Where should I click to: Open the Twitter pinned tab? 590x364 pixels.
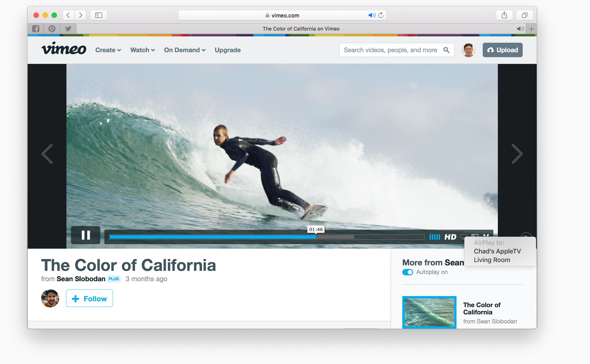pos(68,29)
